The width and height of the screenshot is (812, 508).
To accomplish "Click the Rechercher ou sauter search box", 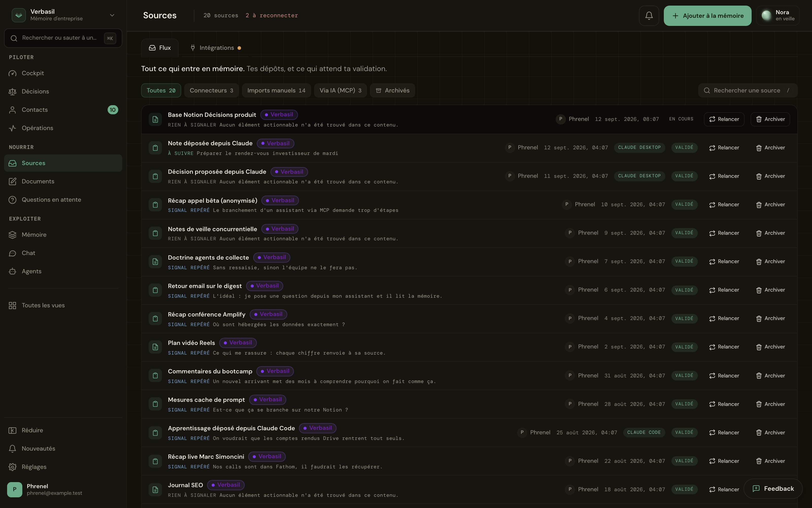I will coord(63,38).
